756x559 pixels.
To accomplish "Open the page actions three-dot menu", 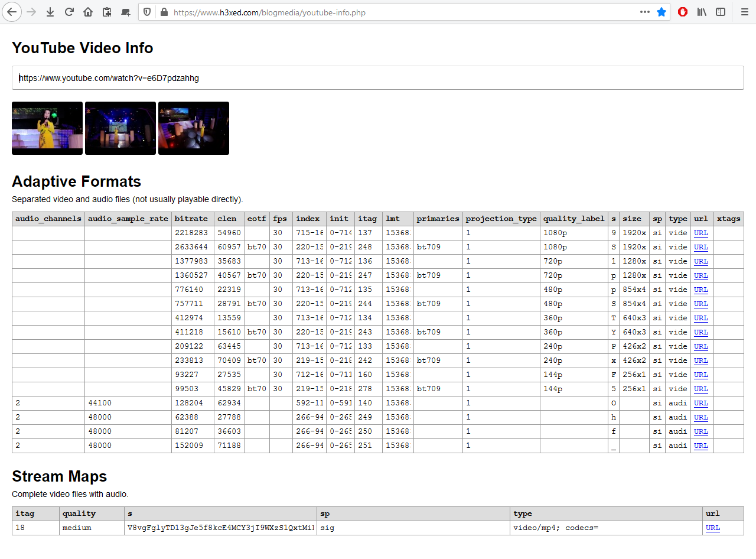I will [645, 12].
